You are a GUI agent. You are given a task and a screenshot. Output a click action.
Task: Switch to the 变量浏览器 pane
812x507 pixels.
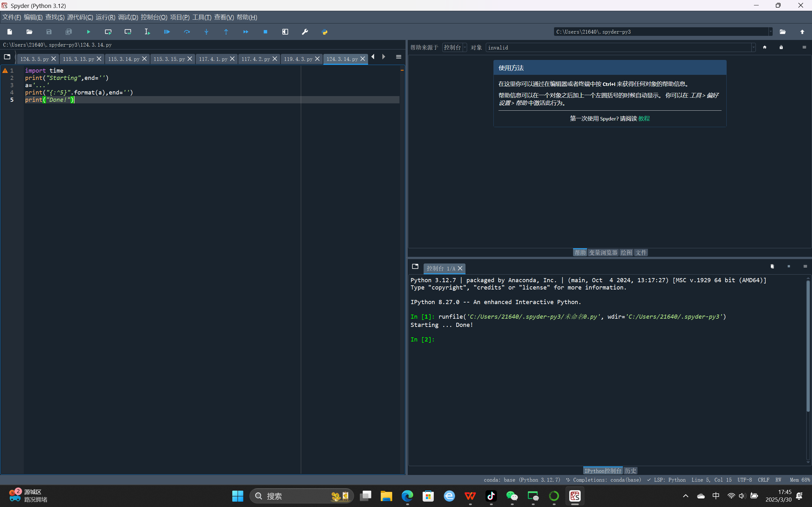coord(603,252)
